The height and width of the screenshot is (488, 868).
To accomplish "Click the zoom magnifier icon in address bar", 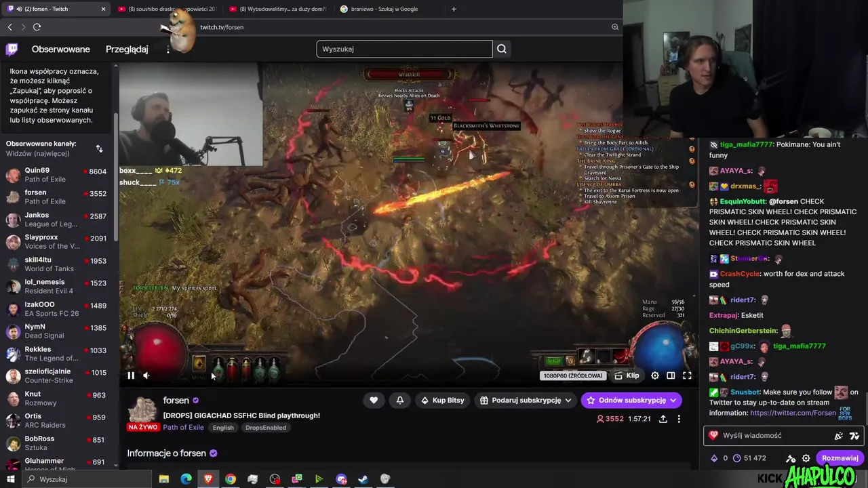I will [x=615, y=27].
